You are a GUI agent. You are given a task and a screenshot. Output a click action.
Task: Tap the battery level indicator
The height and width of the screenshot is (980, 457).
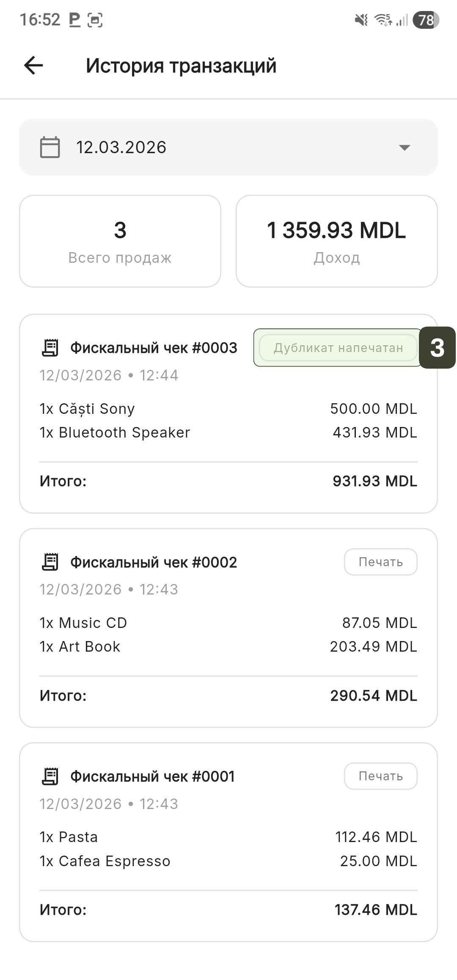point(426,19)
